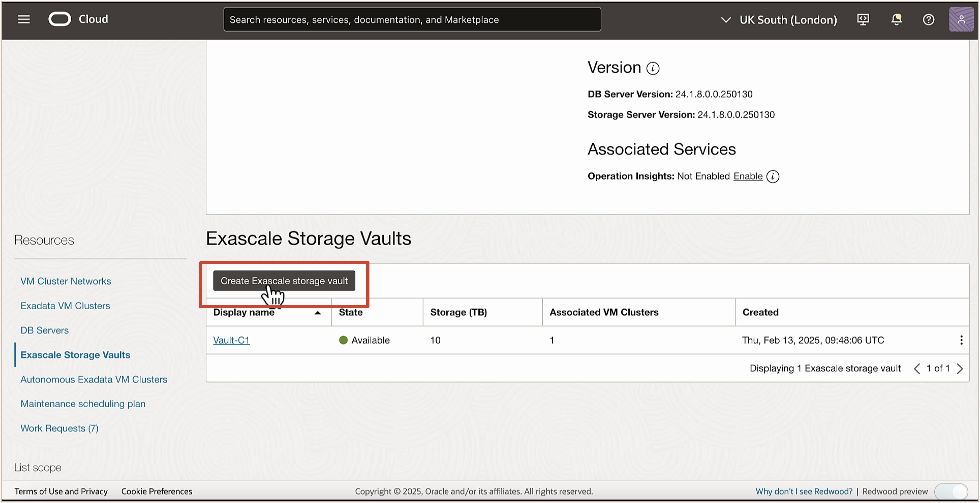Open Work Requests (7) resource item
This screenshot has width=980, height=503.
pos(59,428)
